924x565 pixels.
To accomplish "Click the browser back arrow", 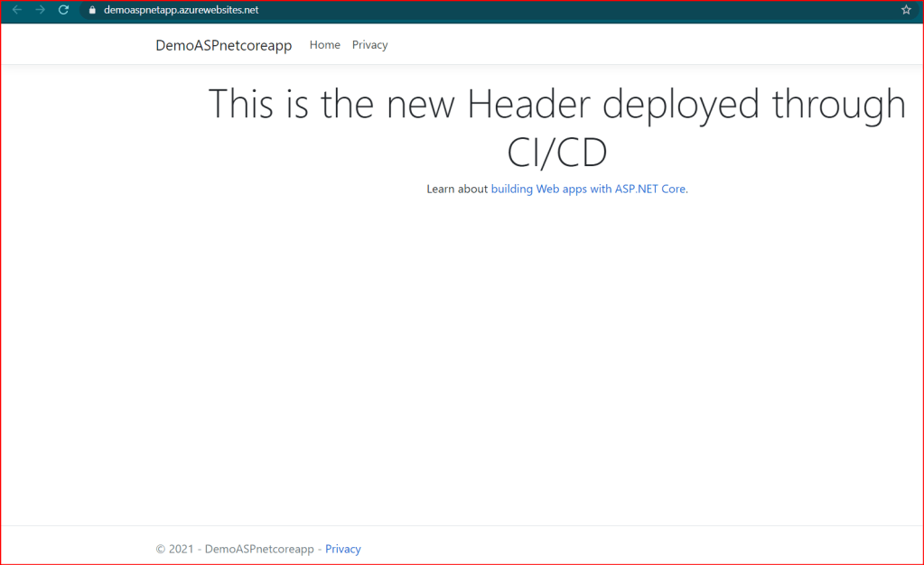I will click(16, 10).
